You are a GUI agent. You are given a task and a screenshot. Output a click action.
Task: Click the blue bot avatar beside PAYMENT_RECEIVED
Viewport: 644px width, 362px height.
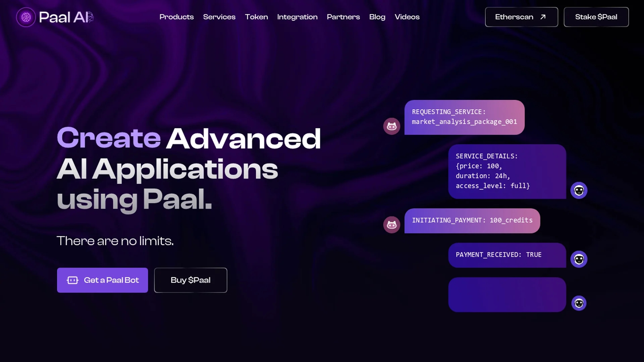pyautogui.click(x=579, y=259)
